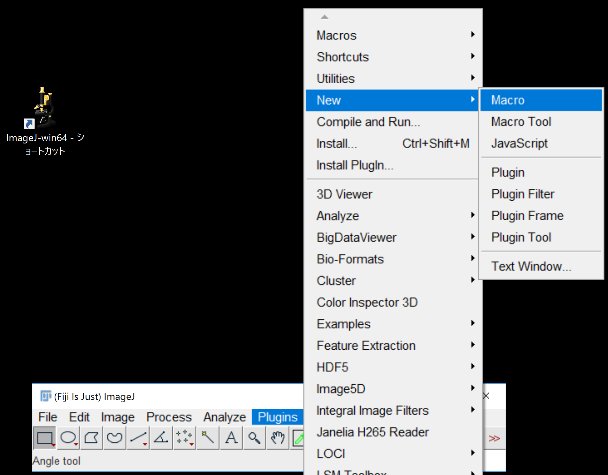Open the Analyze menu in menu bar
This screenshot has width=608, height=475.
pos(224,417)
